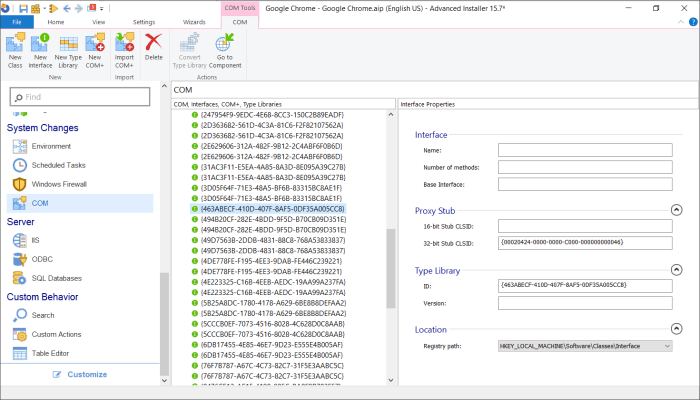Click the Type Library Version field
Image resolution: width=700 pixels, height=400 pixels.
[585, 303]
